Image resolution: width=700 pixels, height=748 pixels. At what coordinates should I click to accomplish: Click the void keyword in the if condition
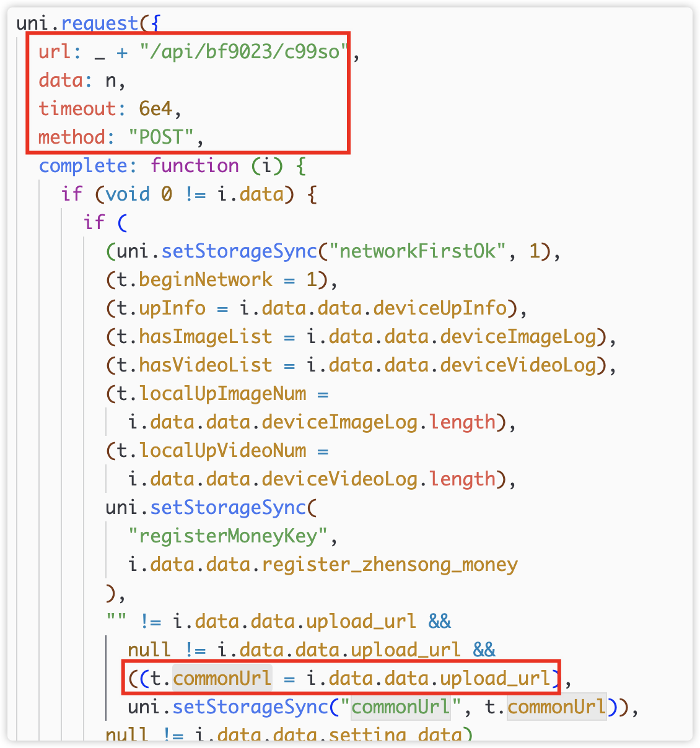128,194
